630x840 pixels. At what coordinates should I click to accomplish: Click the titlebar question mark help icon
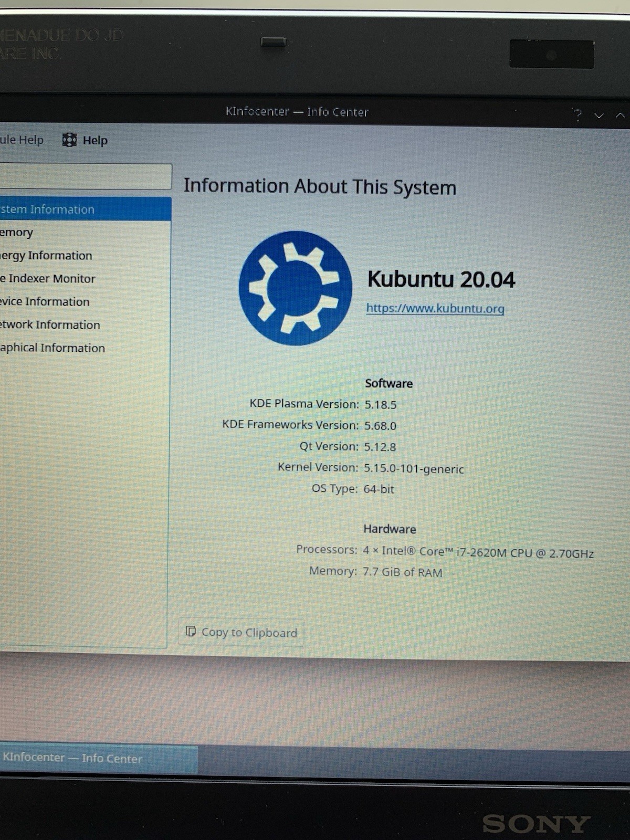[x=577, y=114]
